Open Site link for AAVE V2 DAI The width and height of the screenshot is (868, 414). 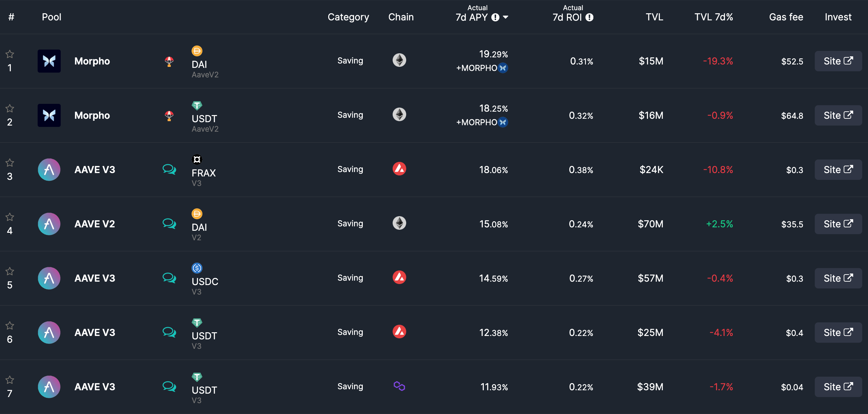point(838,224)
